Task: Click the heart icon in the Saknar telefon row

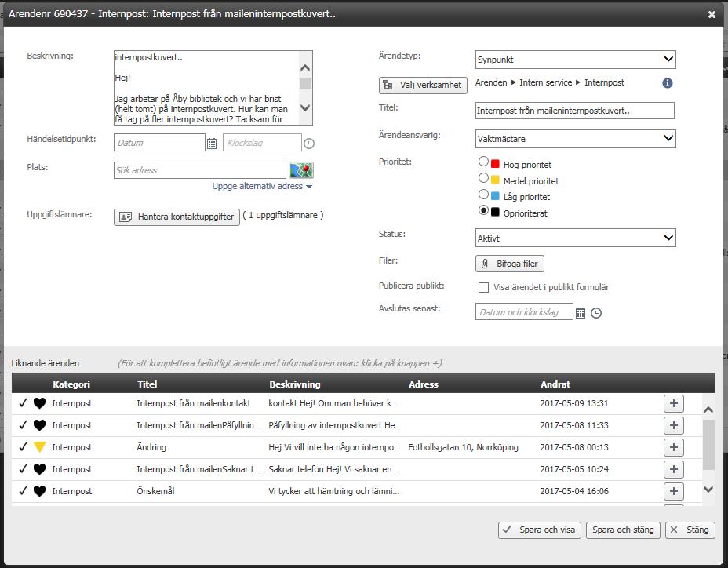Action: pos(40,469)
